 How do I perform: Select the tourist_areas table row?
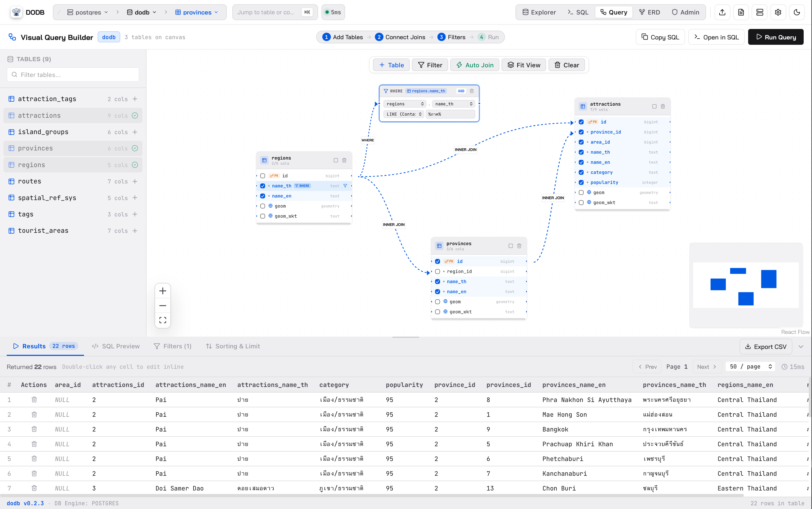[73, 231]
